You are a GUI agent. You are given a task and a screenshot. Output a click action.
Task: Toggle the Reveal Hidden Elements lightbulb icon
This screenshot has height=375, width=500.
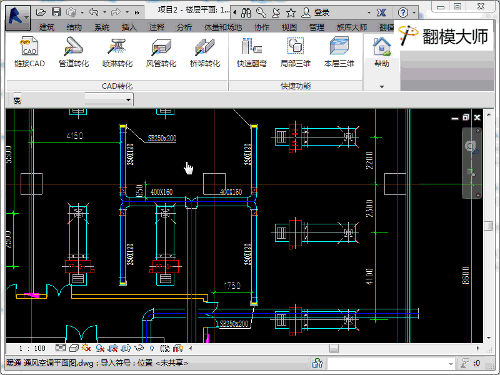tap(152, 349)
